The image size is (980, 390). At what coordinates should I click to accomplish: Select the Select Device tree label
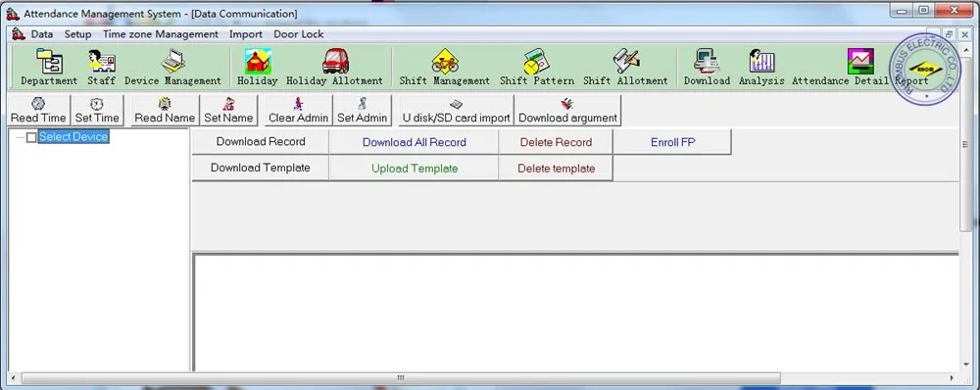point(73,137)
